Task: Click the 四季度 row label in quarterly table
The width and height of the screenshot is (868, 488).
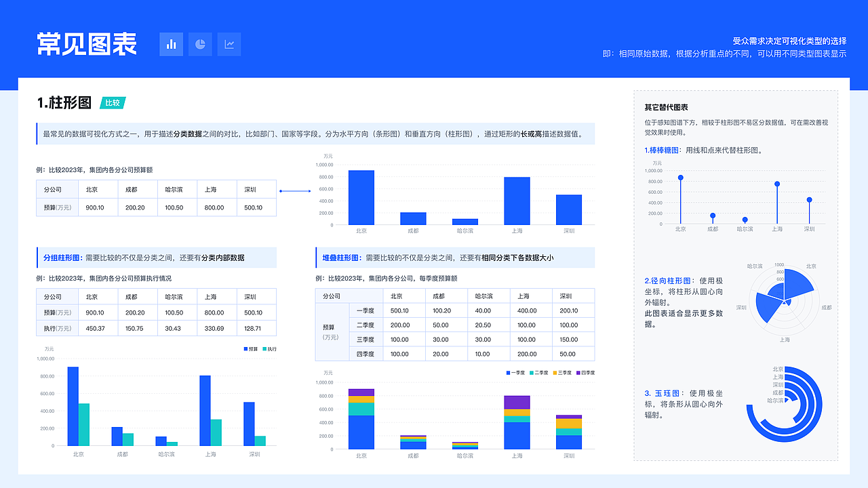Action: coord(365,354)
